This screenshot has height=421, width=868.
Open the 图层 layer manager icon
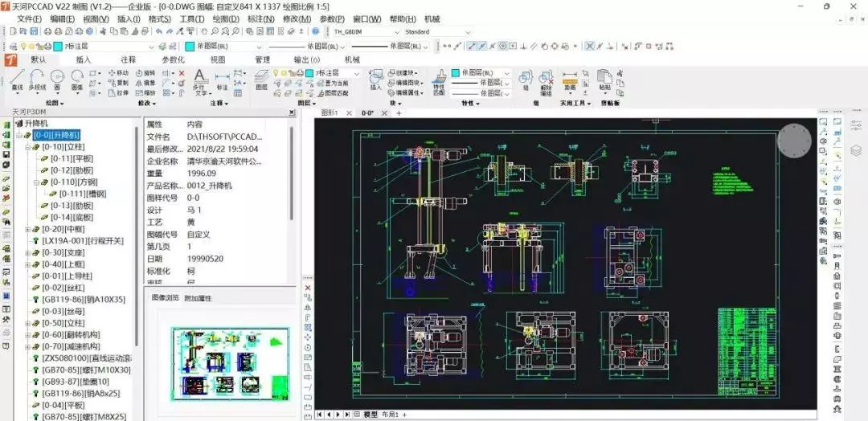point(261,80)
